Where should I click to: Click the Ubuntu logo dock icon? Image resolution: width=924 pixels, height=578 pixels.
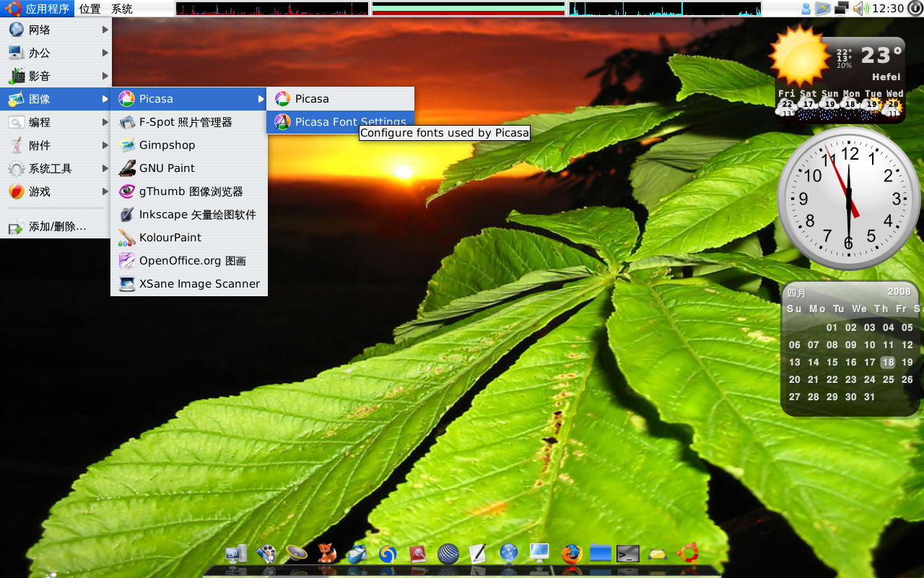click(687, 554)
